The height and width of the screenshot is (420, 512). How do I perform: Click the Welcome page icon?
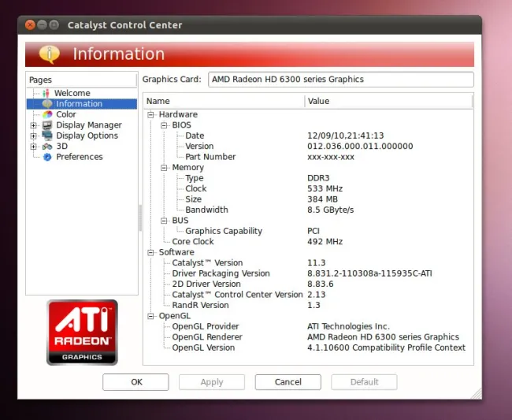[x=46, y=93]
